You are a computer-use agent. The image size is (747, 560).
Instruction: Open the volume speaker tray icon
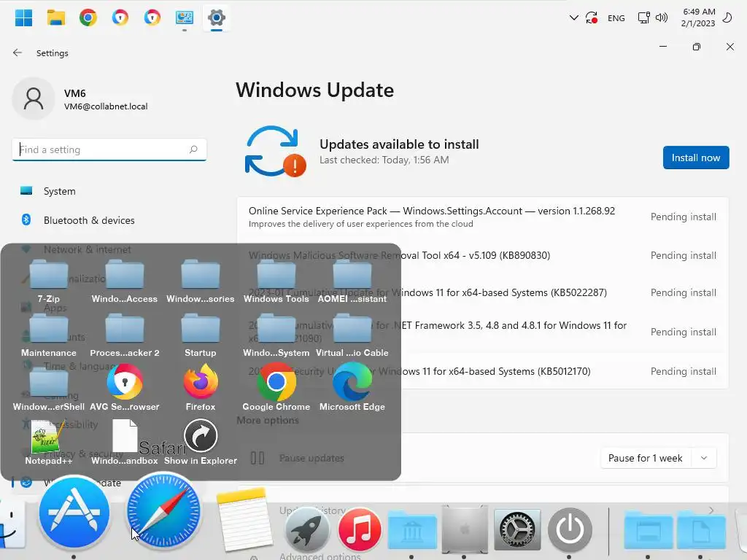tap(661, 18)
